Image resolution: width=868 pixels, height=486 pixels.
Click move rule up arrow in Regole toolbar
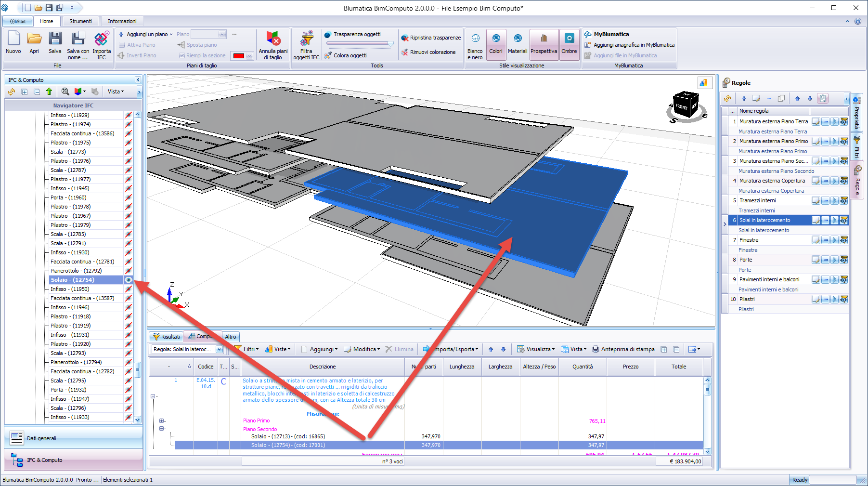pos(797,98)
